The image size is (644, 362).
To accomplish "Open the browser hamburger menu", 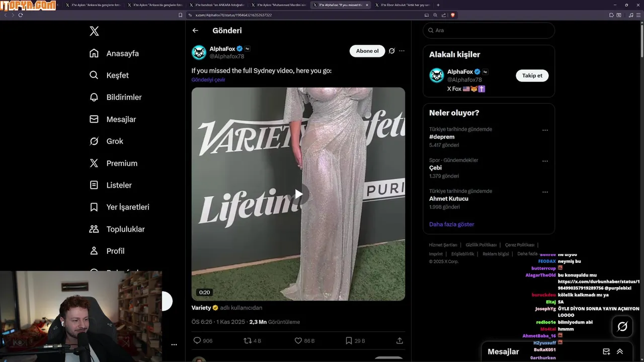I will tap(638, 15).
